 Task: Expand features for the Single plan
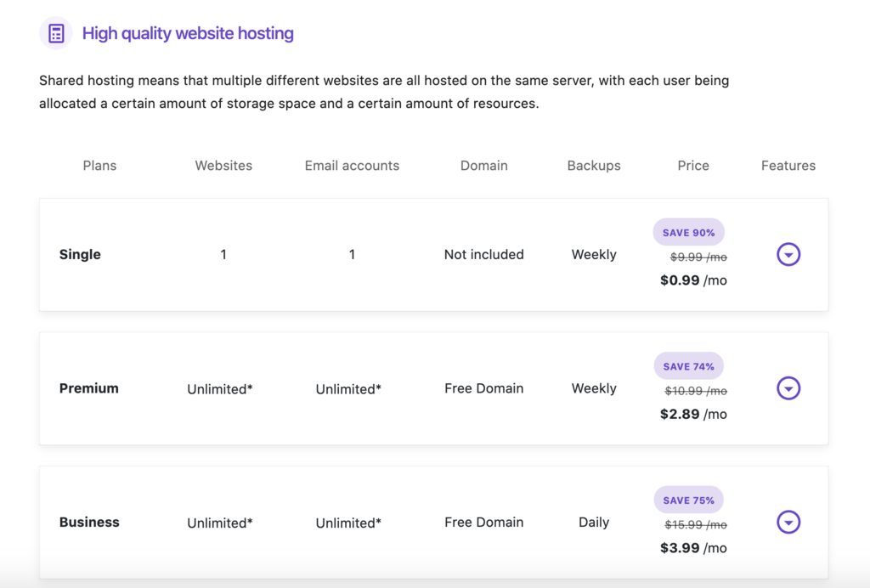788,254
